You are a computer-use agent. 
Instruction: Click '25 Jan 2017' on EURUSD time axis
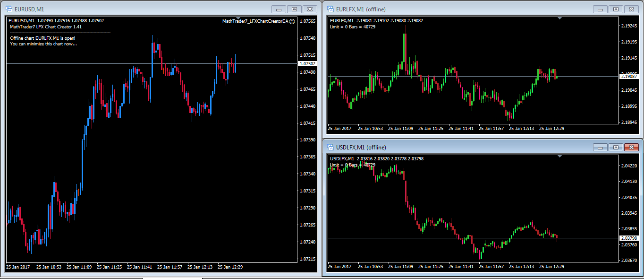point(18,267)
